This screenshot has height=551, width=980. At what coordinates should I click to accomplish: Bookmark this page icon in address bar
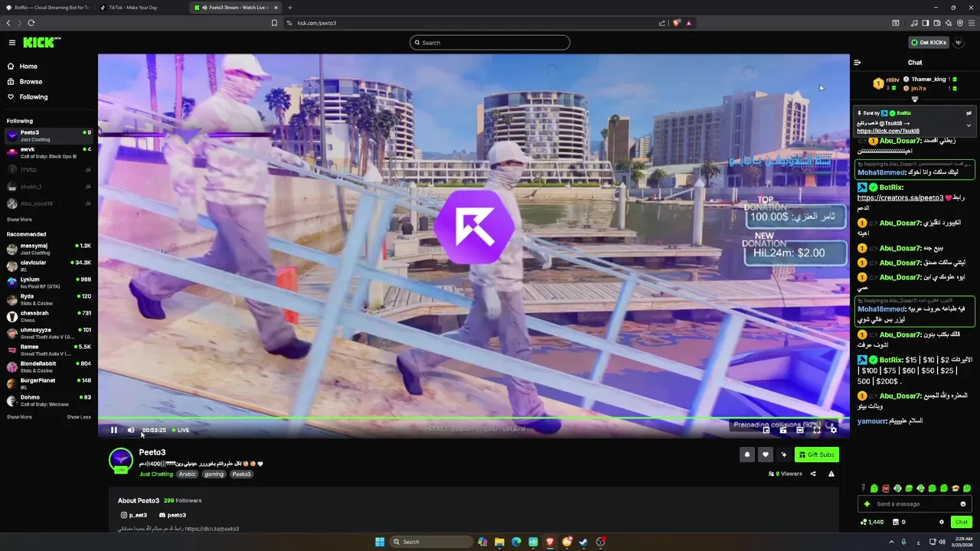tap(275, 23)
